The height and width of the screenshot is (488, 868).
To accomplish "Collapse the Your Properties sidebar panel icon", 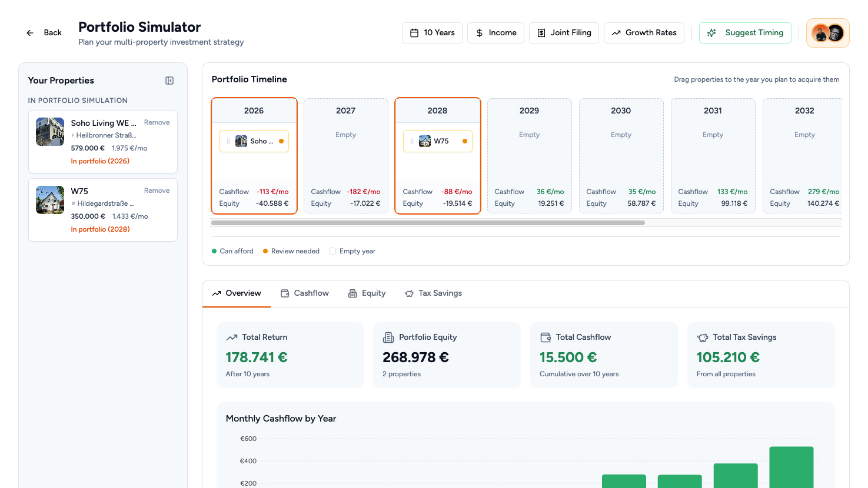I will click(x=169, y=81).
